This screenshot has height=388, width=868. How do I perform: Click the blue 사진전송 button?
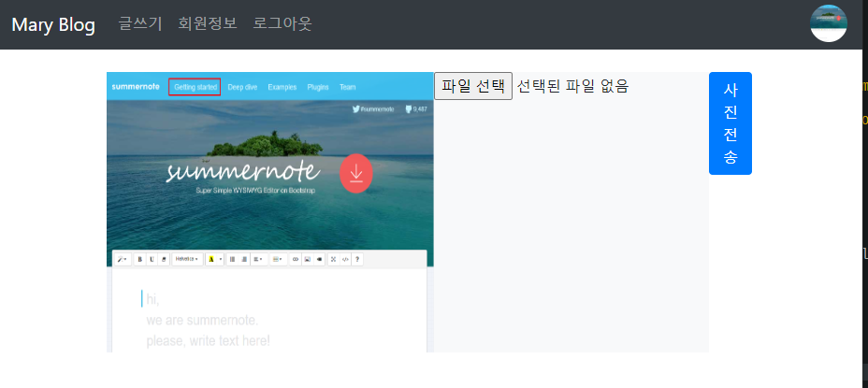731,123
